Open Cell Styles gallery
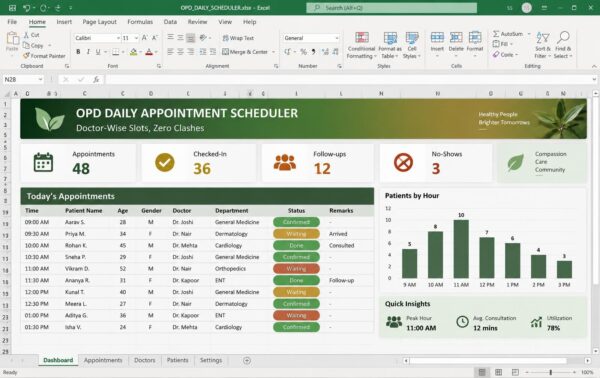 click(412, 45)
